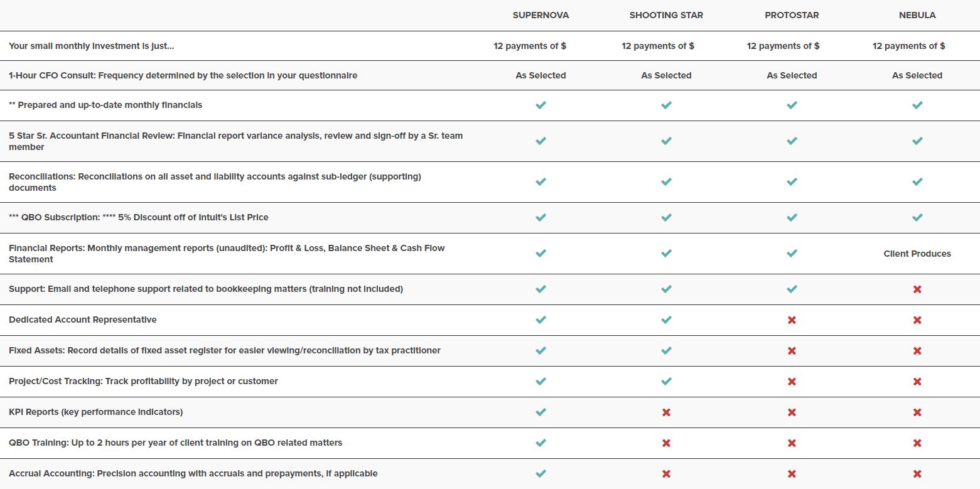Click Protostar checkmark for Financial Reports

[x=792, y=253]
